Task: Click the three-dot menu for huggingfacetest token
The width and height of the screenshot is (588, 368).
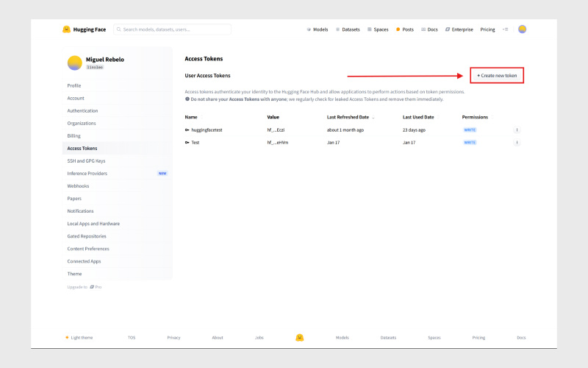Action: pos(517,130)
